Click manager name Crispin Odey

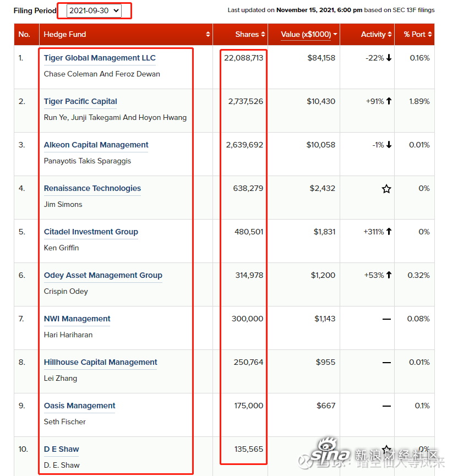(66, 292)
